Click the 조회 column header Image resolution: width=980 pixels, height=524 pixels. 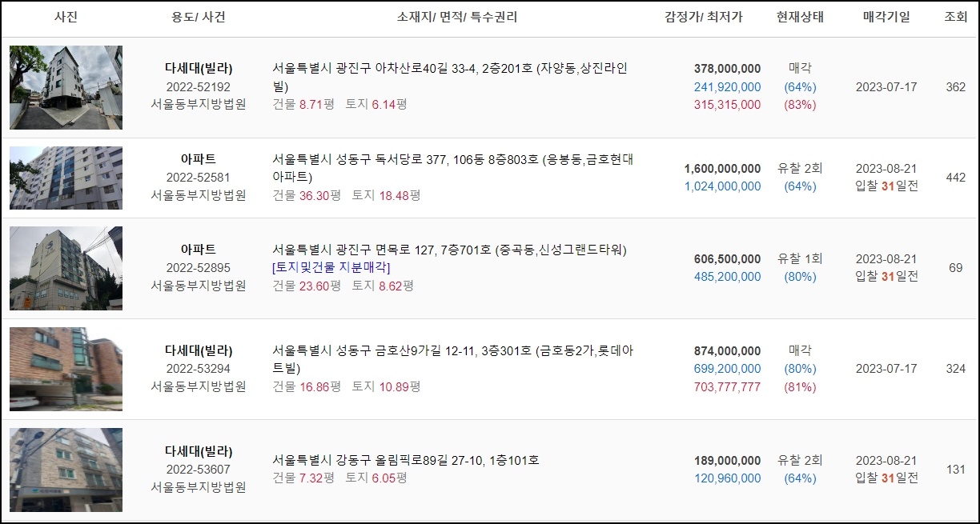[956, 17]
